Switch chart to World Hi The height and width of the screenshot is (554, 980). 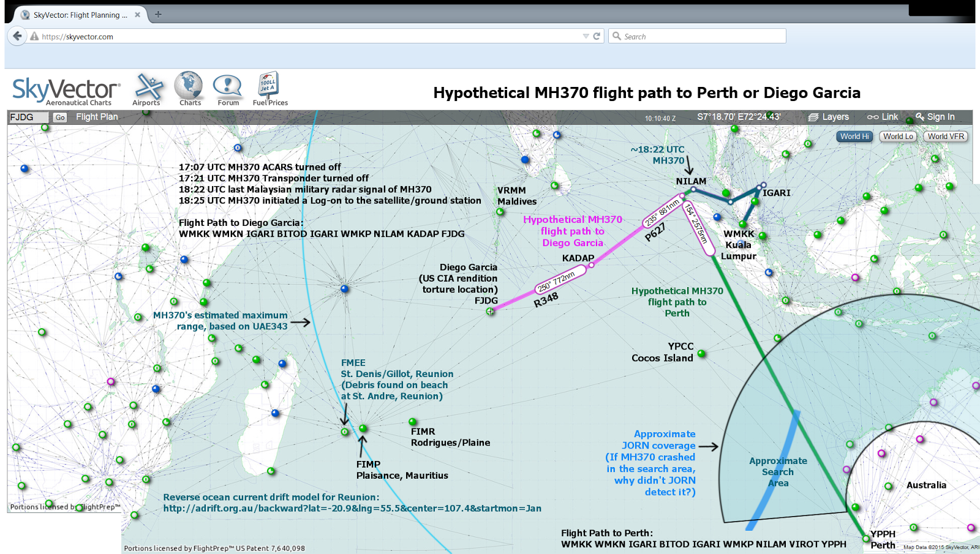click(854, 137)
